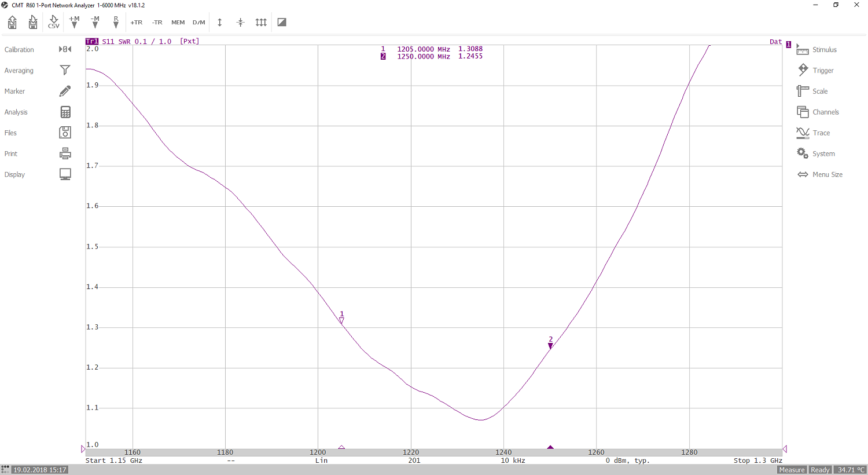Toggle the invert colors icon
Viewport: 868px width, 475px height.
282,23
